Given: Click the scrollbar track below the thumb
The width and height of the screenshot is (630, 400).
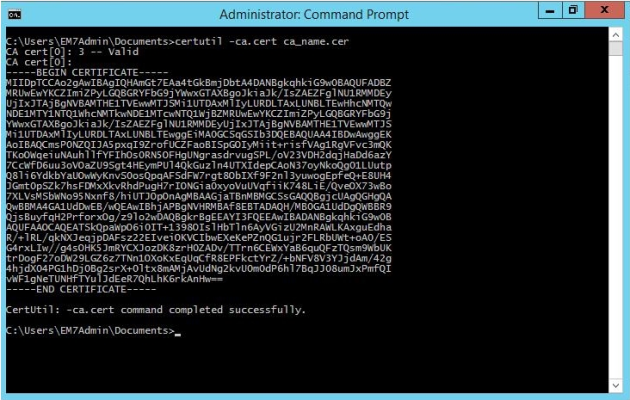Looking at the screenshot, I should 616,217.
